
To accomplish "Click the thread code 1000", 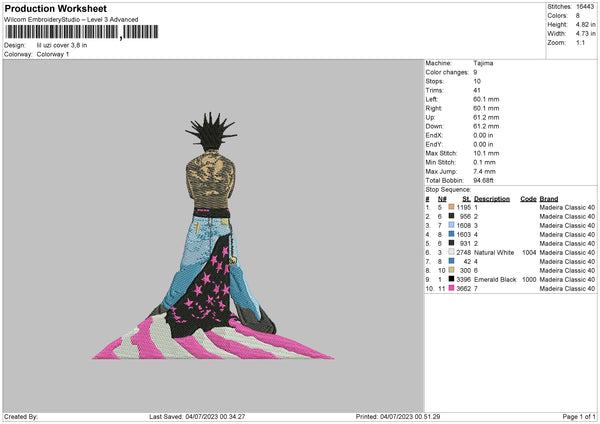I will [x=529, y=280].
